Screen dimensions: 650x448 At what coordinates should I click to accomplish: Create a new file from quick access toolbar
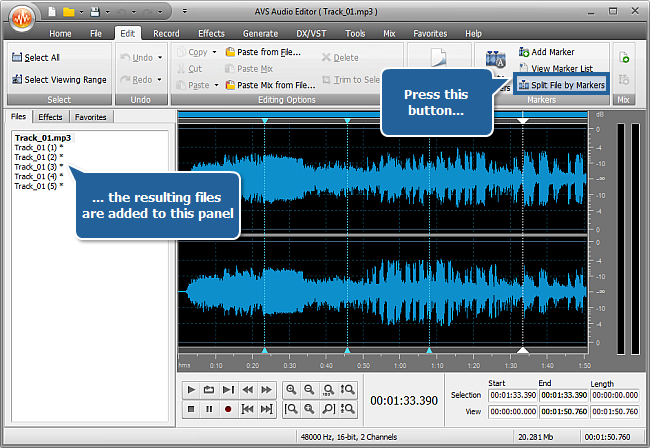(52, 12)
